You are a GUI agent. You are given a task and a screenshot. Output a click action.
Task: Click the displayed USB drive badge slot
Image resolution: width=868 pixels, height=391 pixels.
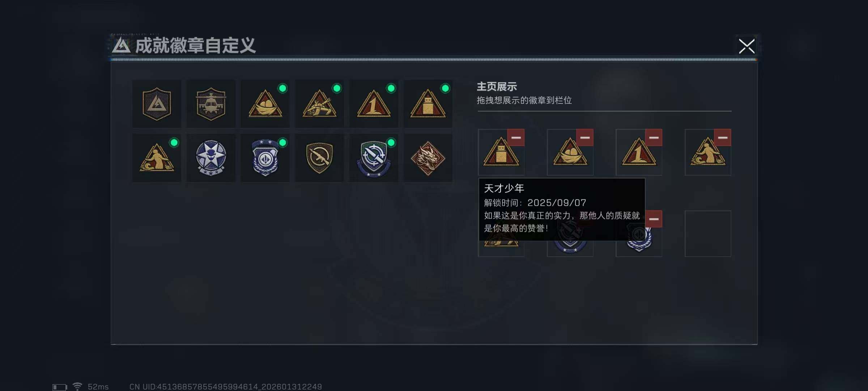pyautogui.click(x=501, y=153)
